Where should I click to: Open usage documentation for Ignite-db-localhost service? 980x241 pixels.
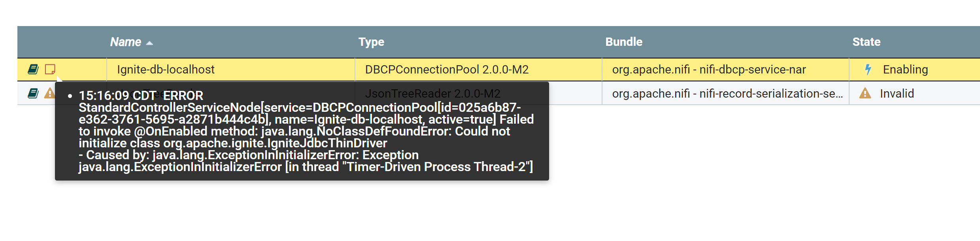(x=33, y=69)
